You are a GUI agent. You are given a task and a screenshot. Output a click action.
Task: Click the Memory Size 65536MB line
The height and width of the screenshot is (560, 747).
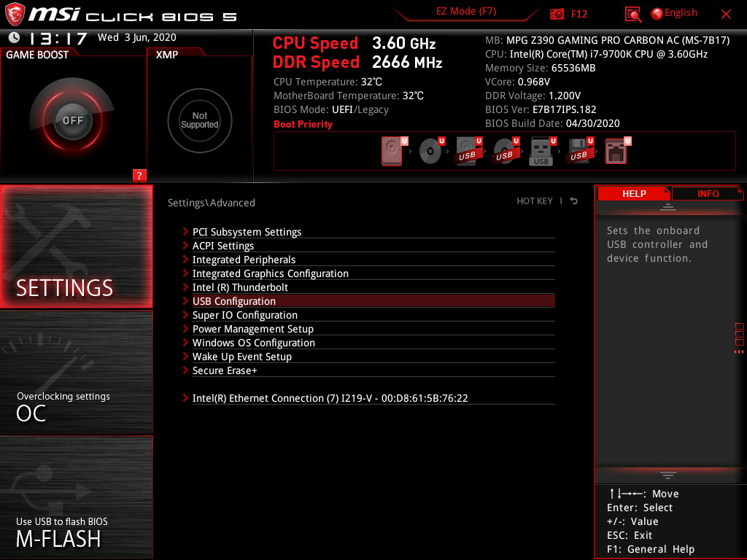541,68
